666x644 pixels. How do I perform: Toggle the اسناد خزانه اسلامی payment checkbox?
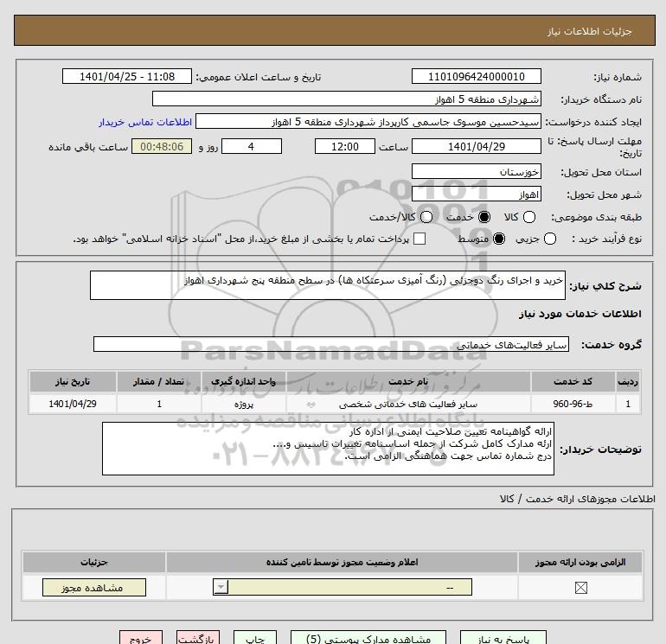[x=419, y=239]
